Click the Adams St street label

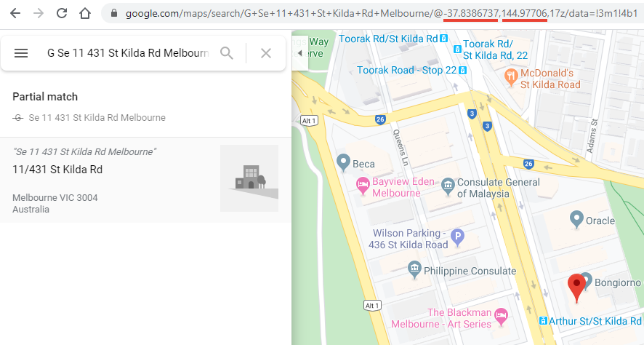point(592,136)
